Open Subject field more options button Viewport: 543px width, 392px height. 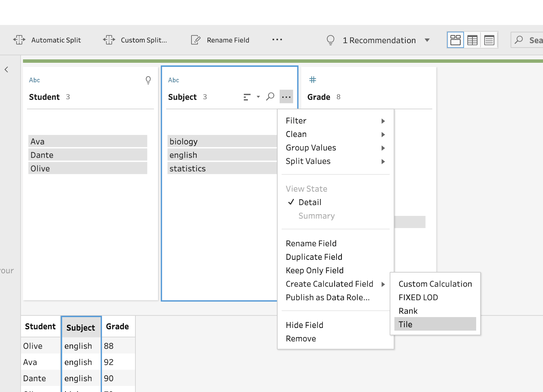point(286,97)
